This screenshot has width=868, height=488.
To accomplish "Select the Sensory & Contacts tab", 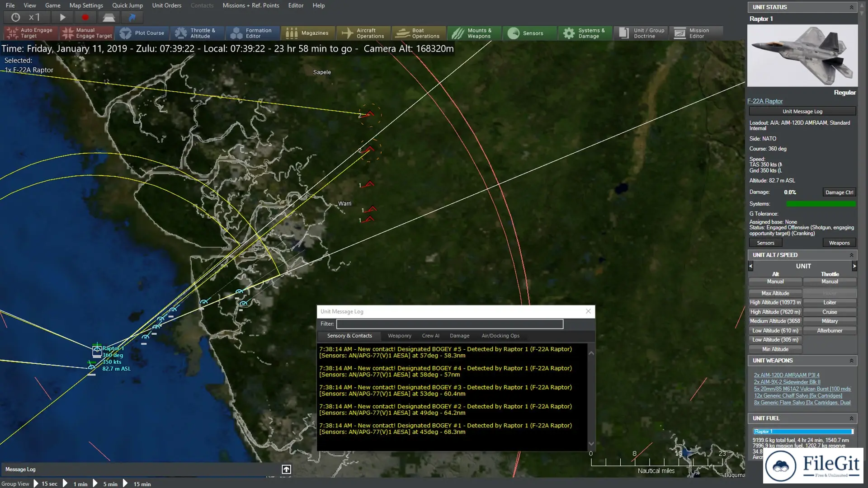I will [349, 336].
